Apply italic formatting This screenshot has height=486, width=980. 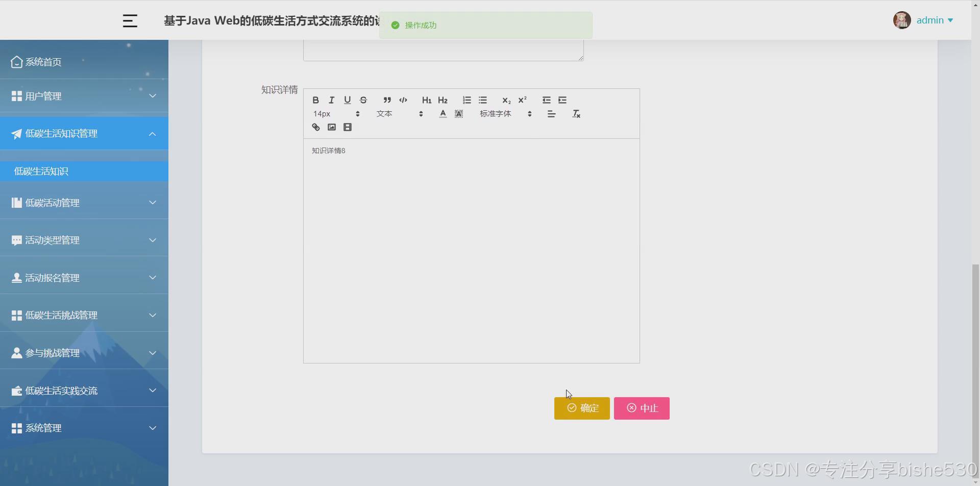tap(331, 100)
